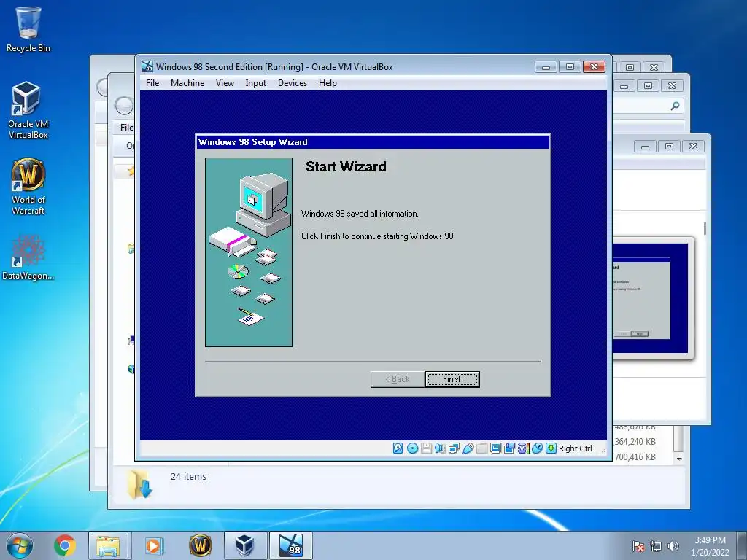Click the Windows 98 Setup Wizard title bar
Image resolution: width=747 pixels, height=560 pixels.
[373, 142]
